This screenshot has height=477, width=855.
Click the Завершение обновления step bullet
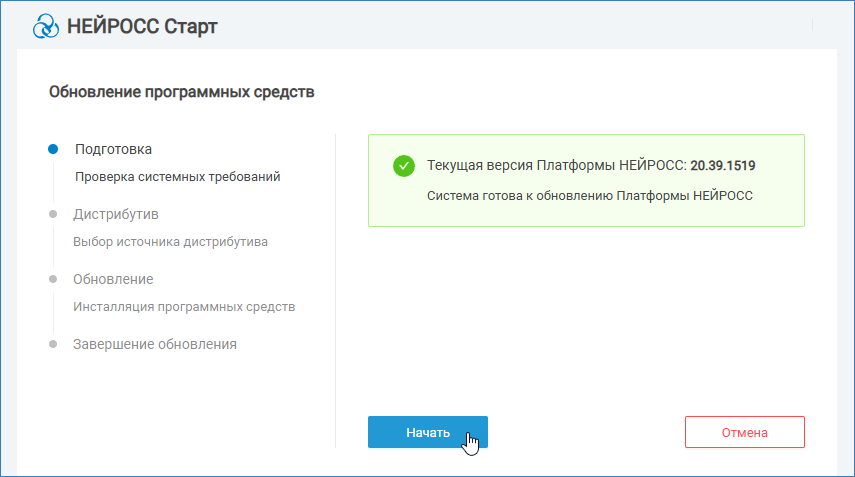click(53, 344)
